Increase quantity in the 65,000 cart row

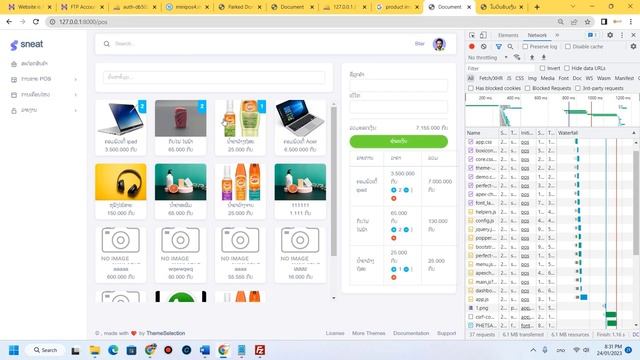click(393, 229)
